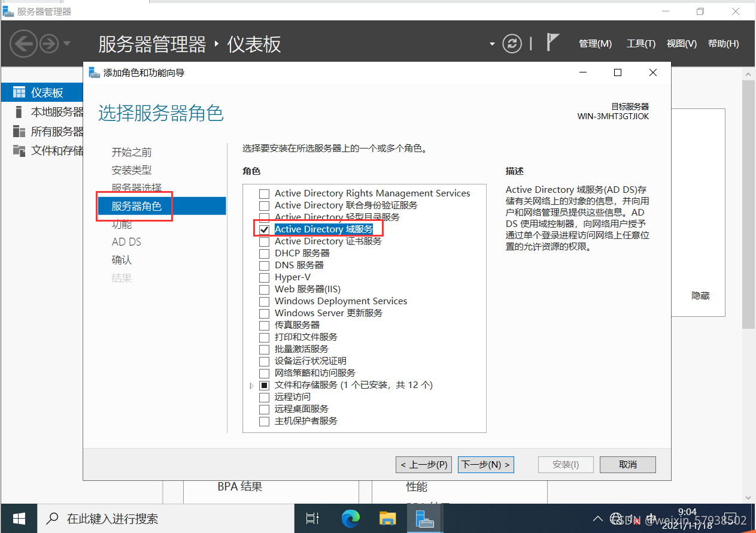This screenshot has width=756, height=533.
Task: Open the 帮助(H) menu
Action: click(x=723, y=44)
